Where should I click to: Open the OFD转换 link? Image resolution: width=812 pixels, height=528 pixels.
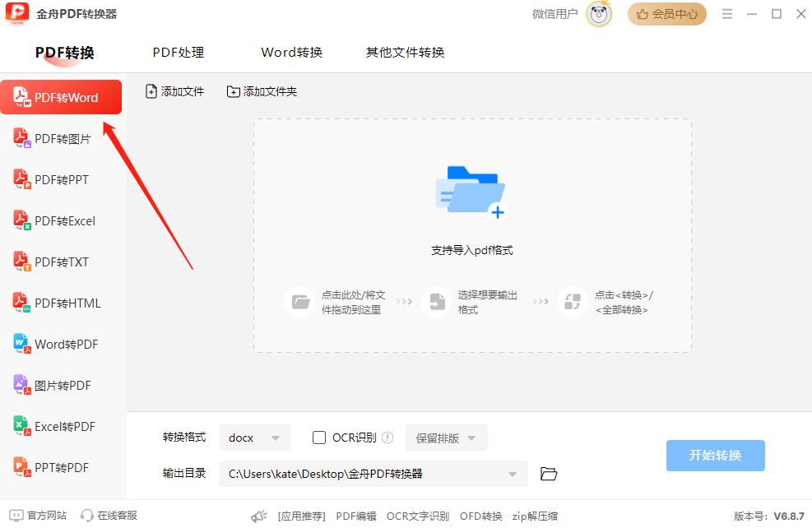481,516
